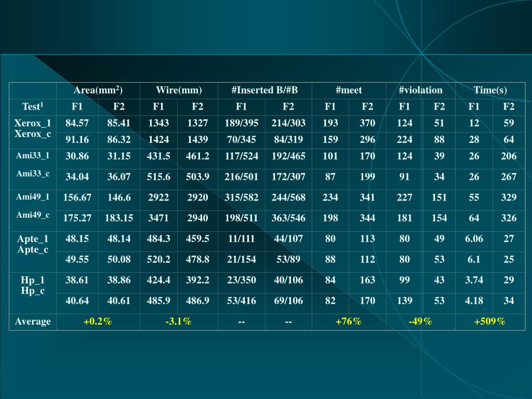Image resolution: width=532 pixels, height=399 pixels.
Task: Click the "224" violation cell
Action: [x=404, y=139]
